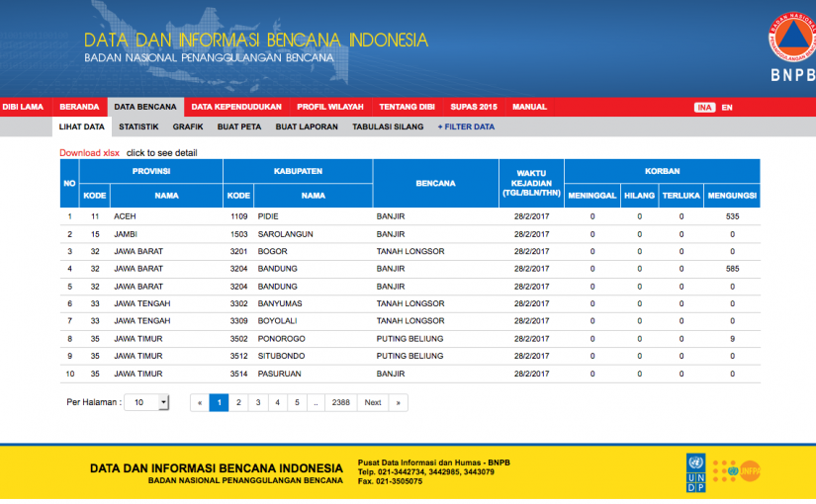Open the TABULASI SILANG tab
The height and width of the screenshot is (504, 816).
click(388, 126)
